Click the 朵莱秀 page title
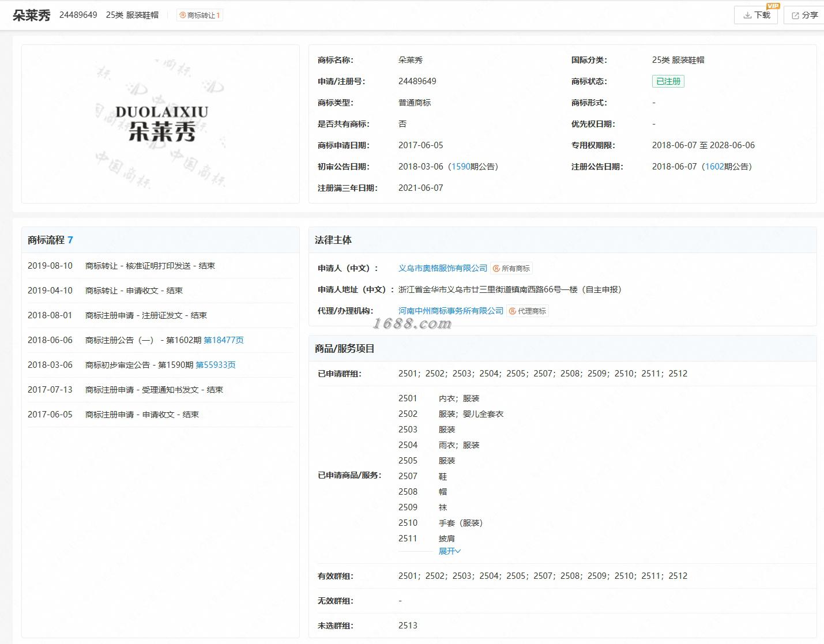The height and width of the screenshot is (644, 824). pos(32,16)
